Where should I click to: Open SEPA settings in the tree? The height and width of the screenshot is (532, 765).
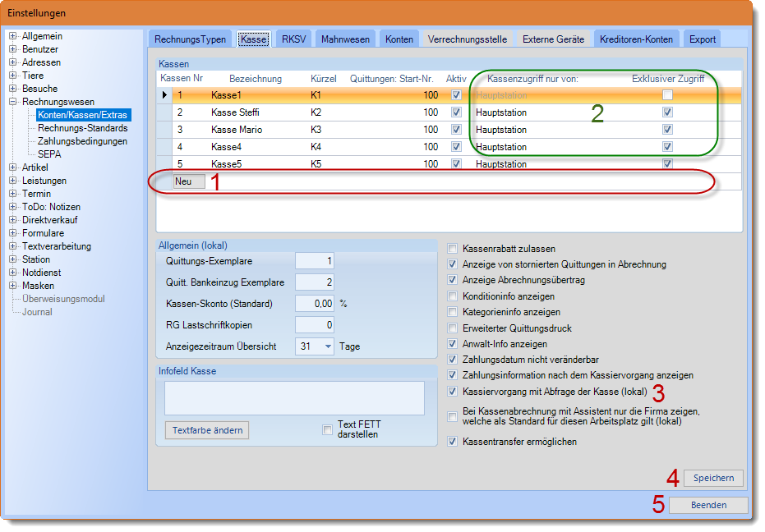pyautogui.click(x=49, y=154)
